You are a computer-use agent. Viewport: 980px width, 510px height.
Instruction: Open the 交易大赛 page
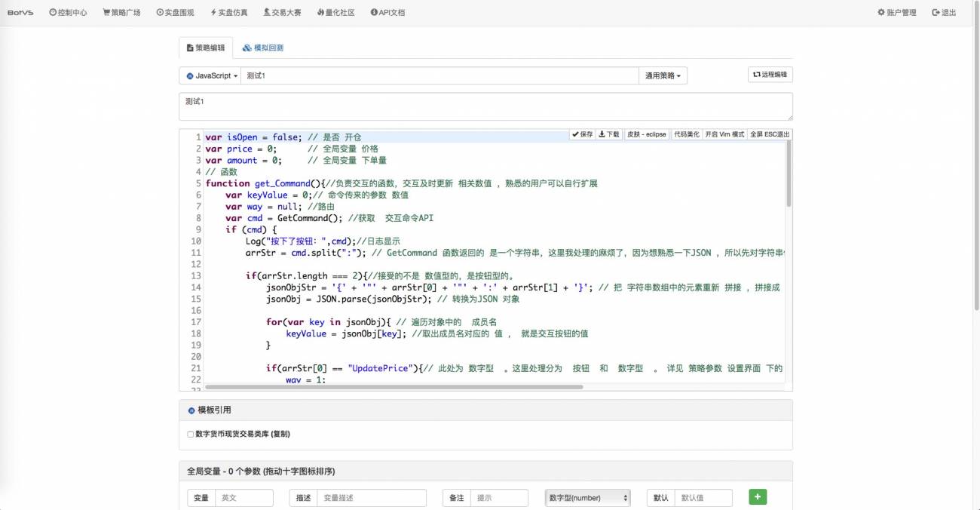point(281,11)
